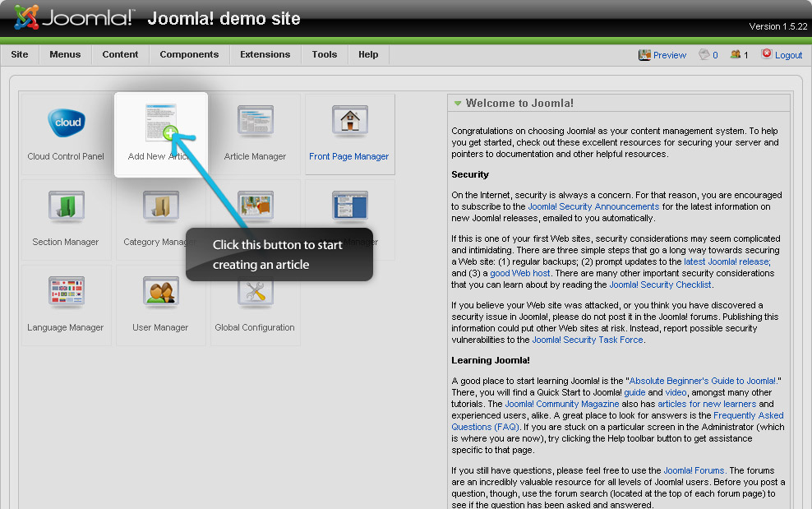812x509 pixels.
Task: Click the Quick Start video link
Action: click(676, 392)
